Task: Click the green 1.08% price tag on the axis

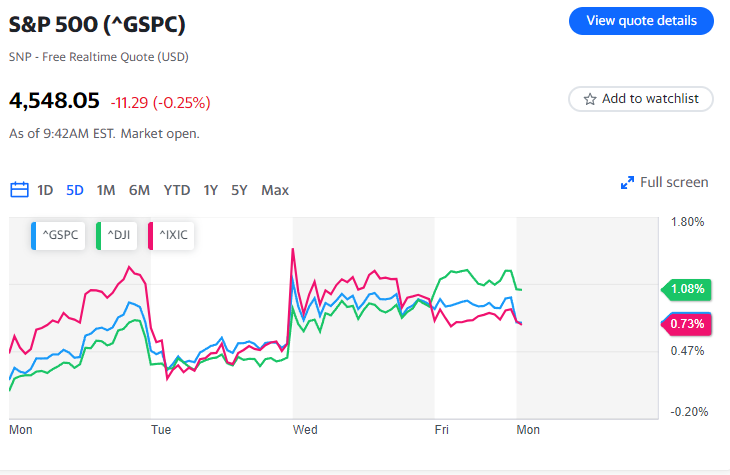Action: [x=688, y=289]
